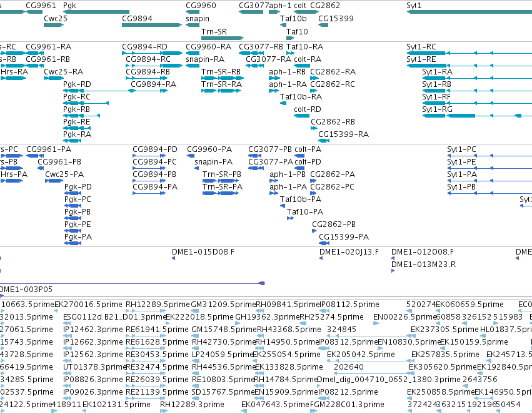
Task: Click transcript Pgk-RD
Action: (77, 84)
